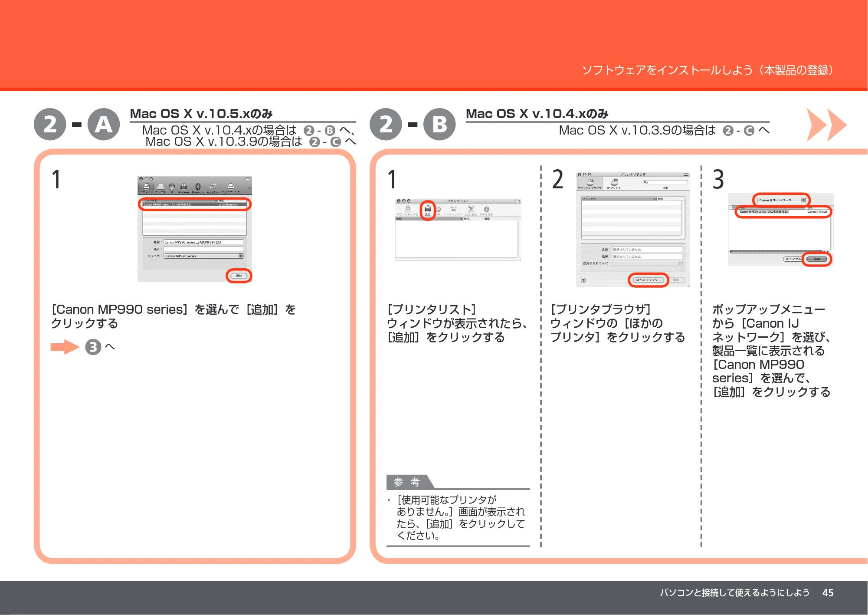Click the help question mark in プリンタブラウザ
The height and width of the screenshot is (615, 868).
(x=583, y=280)
